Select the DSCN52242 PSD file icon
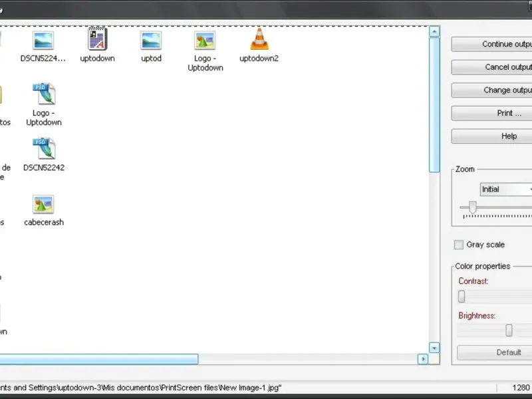 click(x=44, y=148)
